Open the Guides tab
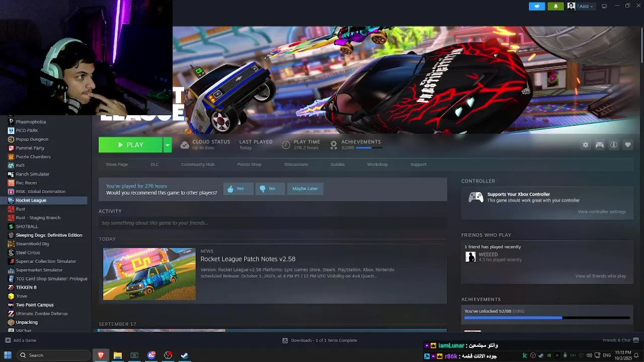644x362 pixels. click(338, 164)
